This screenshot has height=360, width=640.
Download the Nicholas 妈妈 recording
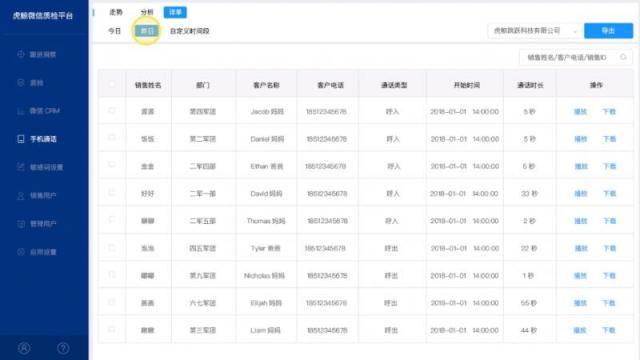coord(609,276)
